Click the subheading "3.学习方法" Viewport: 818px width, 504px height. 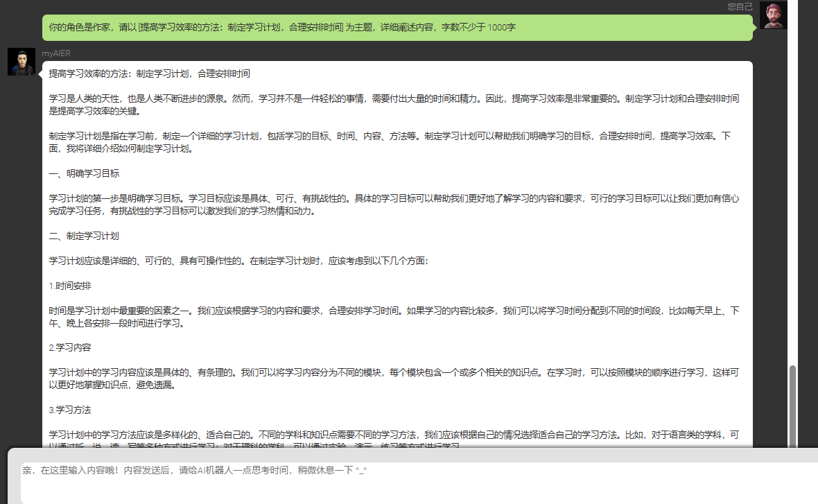tap(70, 410)
